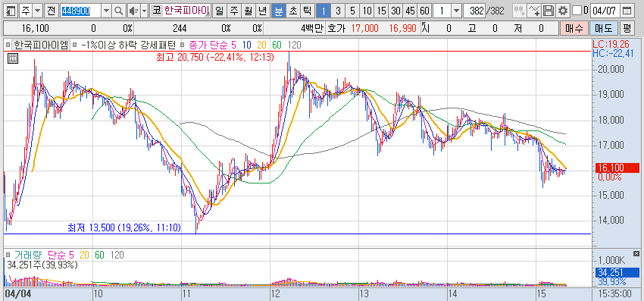Click the moving average 60 legend number
Image resolution: width=644 pixels, height=301 pixels.
[277, 45]
